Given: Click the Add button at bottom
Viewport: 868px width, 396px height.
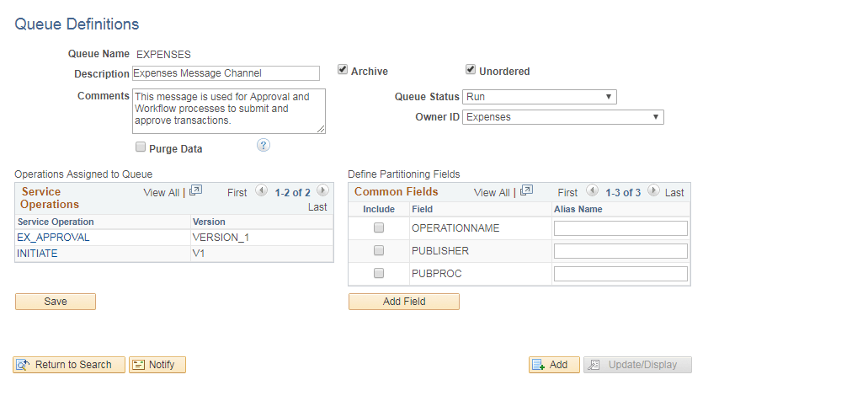Looking at the screenshot, I should coord(554,365).
